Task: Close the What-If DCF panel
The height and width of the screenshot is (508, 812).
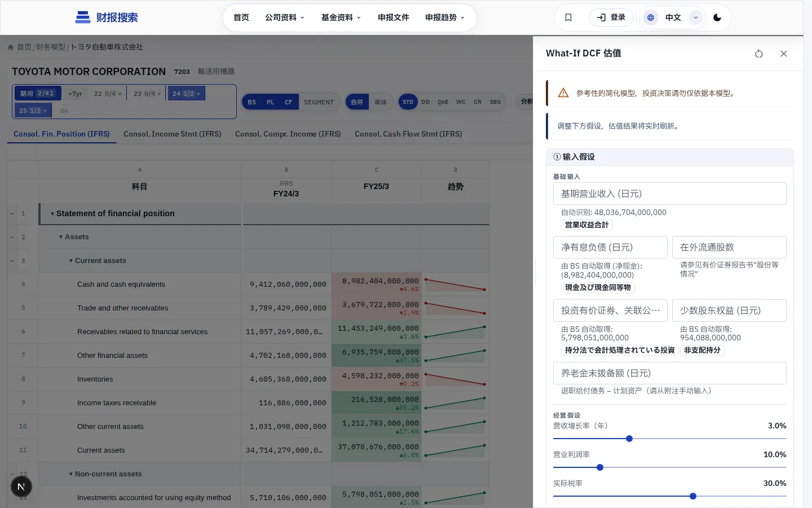Action: pyautogui.click(x=784, y=54)
